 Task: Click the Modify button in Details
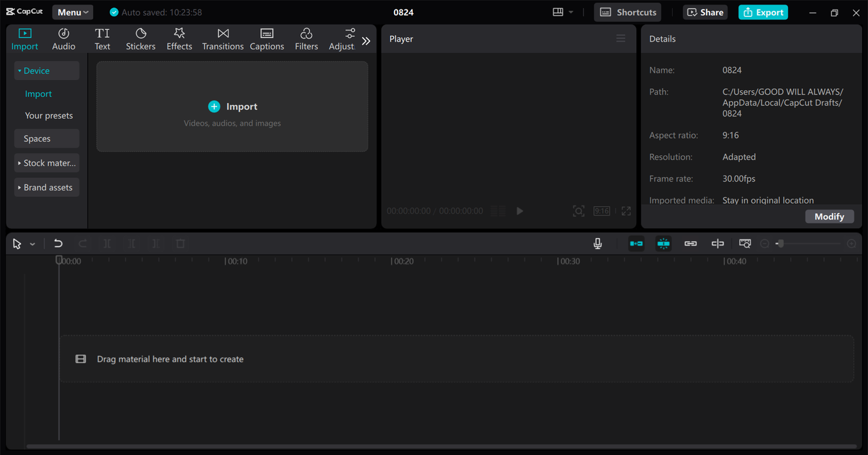click(829, 216)
